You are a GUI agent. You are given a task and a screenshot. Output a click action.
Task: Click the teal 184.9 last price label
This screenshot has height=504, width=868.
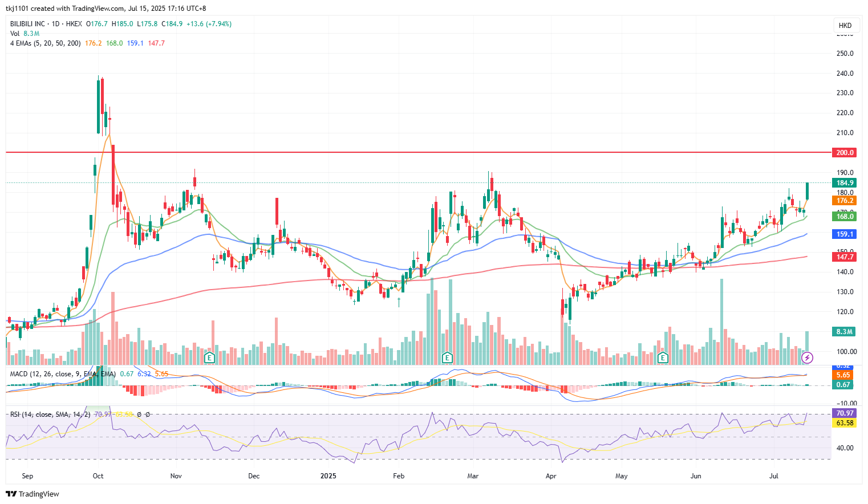[846, 183]
